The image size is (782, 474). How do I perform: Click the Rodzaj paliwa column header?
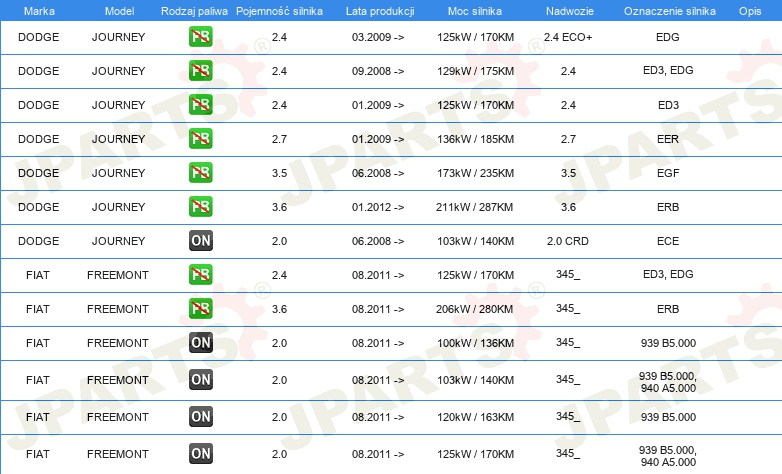coord(194,11)
